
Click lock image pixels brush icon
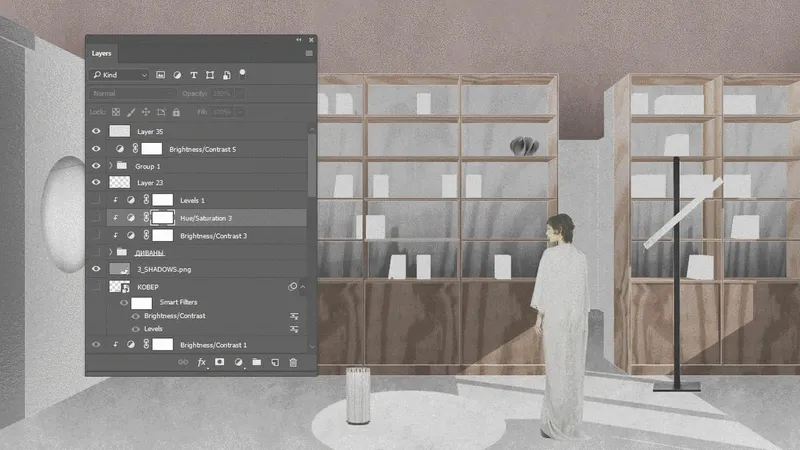pos(131,112)
